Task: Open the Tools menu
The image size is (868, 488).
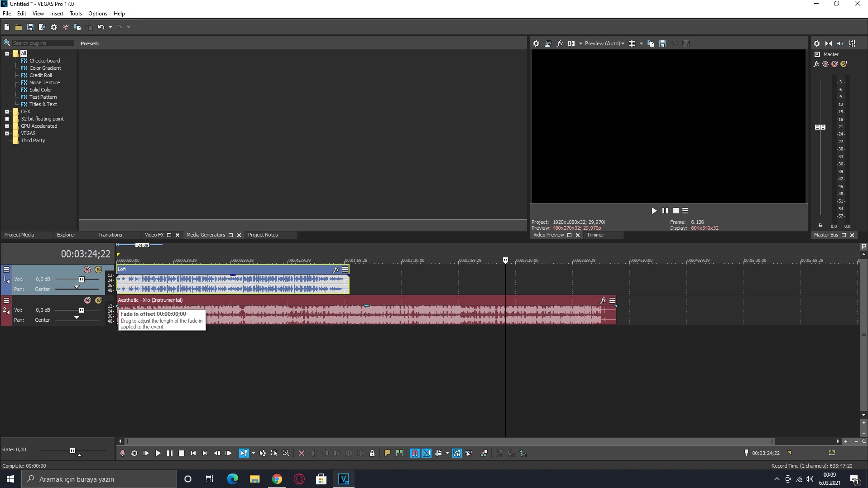Action: [x=76, y=14]
